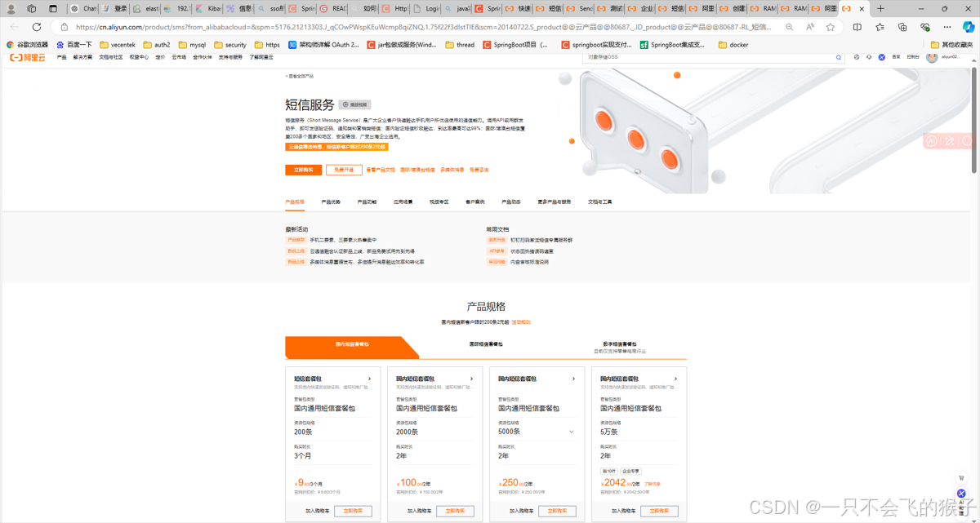The width and height of the screenshot is (980, 523).
Task: Open the docker bookmarks folder
Action: pyautogui.click(x=733, y=45)
